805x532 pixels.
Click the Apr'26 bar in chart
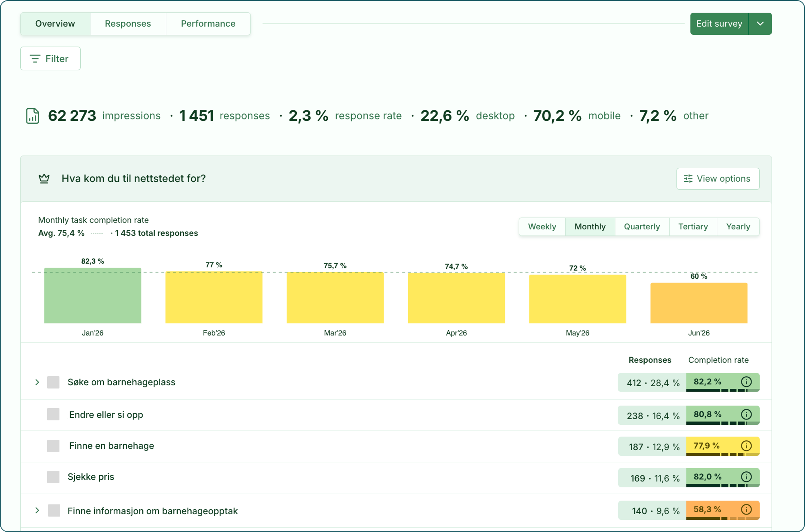[x=456, y=298]
